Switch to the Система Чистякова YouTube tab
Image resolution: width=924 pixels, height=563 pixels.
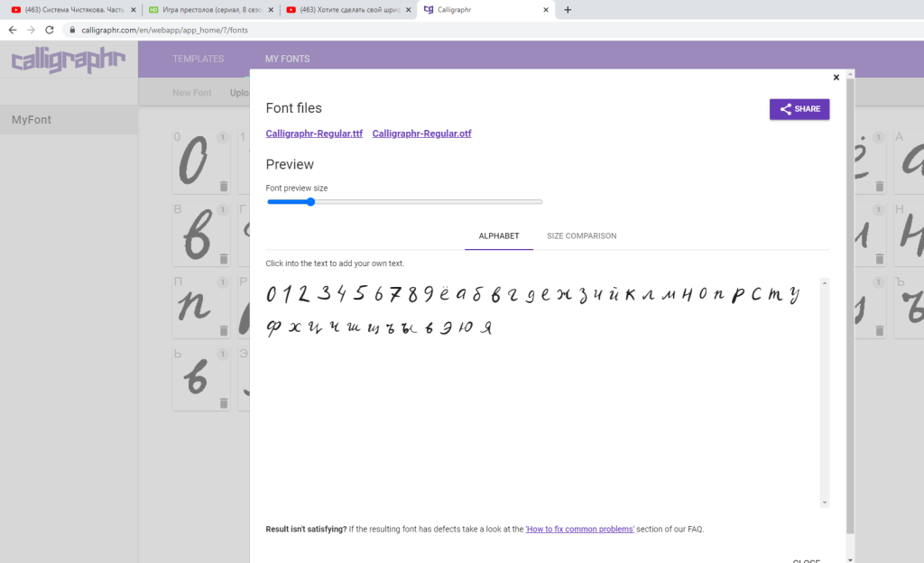[x=74, y=9]
